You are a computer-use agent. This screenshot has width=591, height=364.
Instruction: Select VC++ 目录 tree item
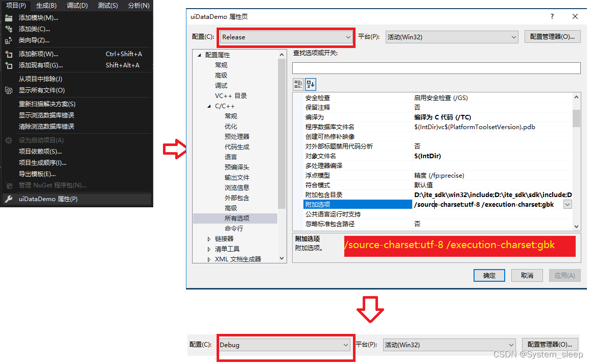click(x=231, y=95)
